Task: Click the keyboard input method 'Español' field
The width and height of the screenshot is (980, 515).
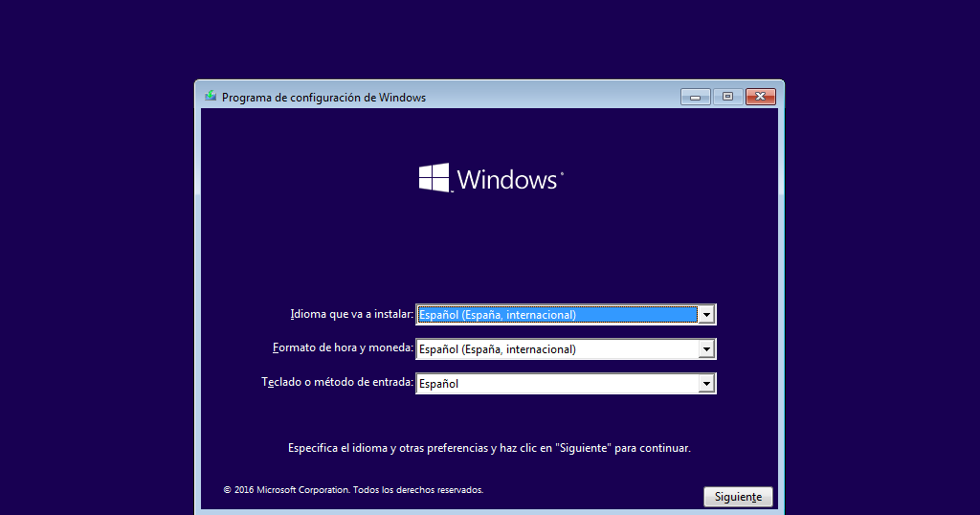Action: click(566, 383)
